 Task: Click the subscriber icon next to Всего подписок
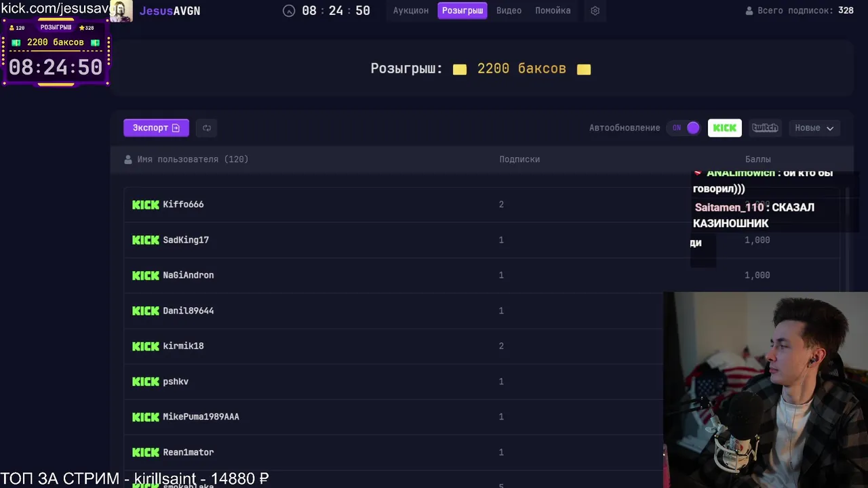749,11
